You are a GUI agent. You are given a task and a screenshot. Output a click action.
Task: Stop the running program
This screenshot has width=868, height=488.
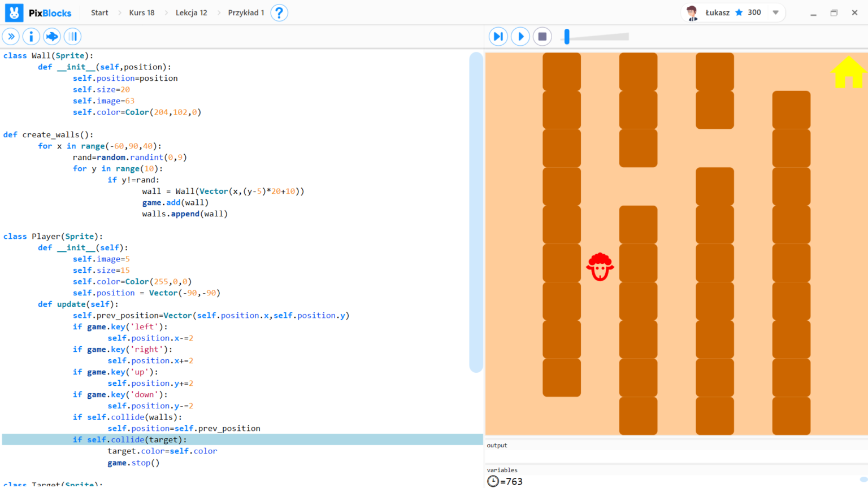(542, 37)
